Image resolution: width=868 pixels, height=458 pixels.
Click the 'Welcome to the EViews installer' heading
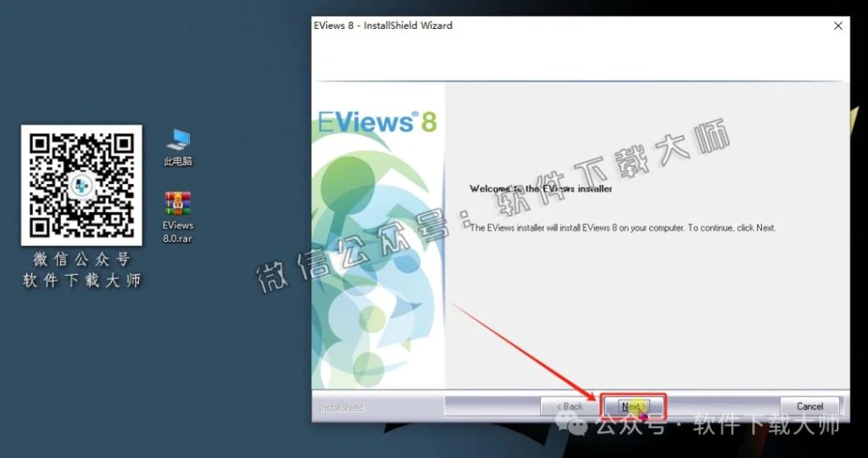(541, 189)
